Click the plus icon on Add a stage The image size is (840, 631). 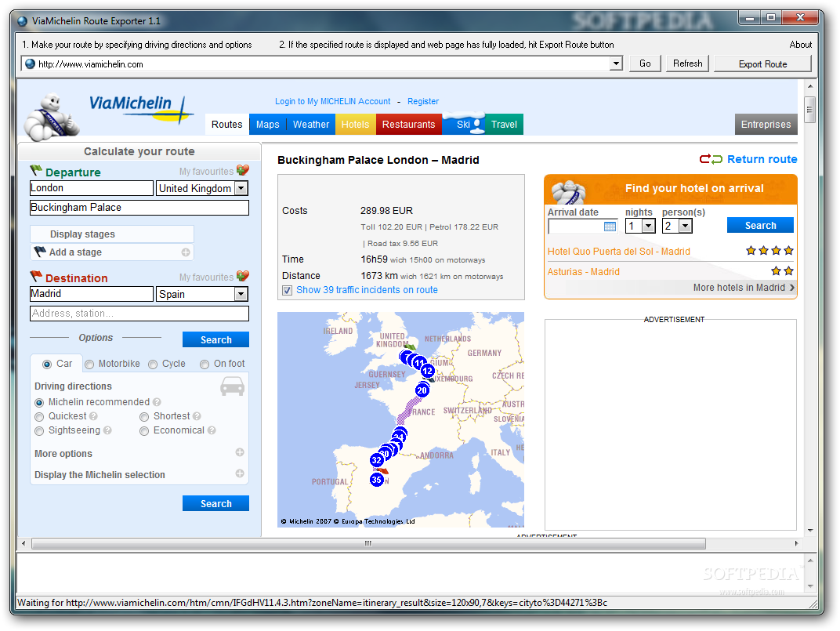point(186,252)
